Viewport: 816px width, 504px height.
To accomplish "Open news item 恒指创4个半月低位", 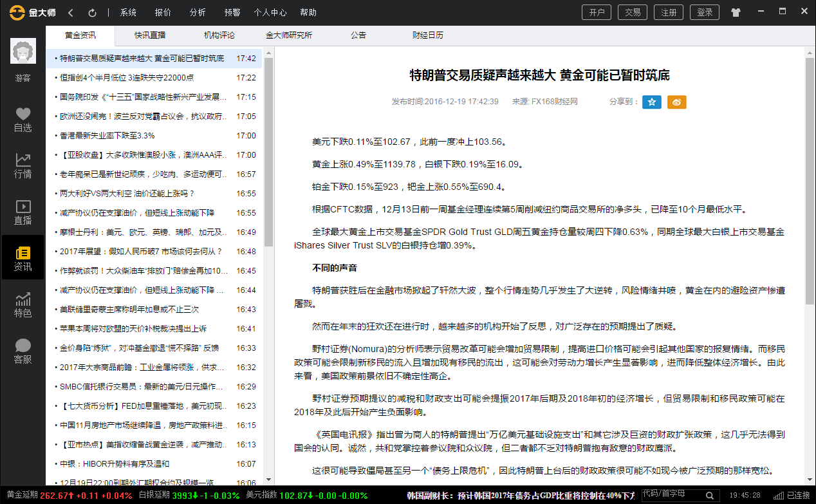I will coord(154,78).
